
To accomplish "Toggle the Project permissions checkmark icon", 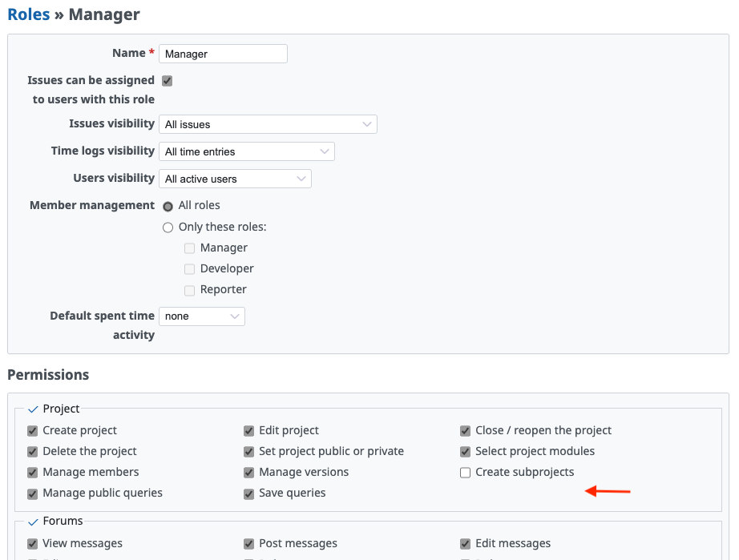I will [x=33, y=409].
